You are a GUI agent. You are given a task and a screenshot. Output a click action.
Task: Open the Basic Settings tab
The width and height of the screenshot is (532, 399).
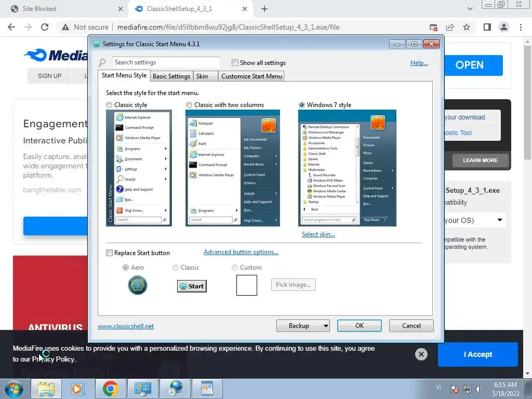coord(171,76)
